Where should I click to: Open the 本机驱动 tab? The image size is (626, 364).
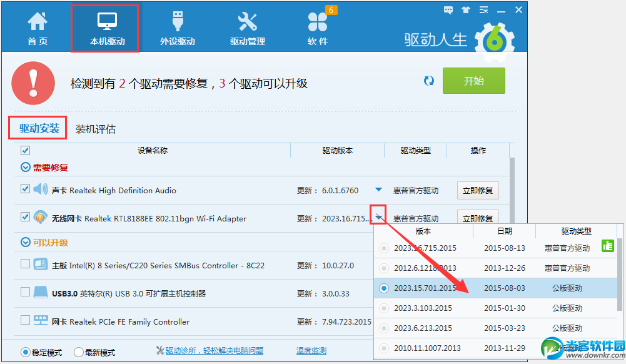tap(107, 29)
